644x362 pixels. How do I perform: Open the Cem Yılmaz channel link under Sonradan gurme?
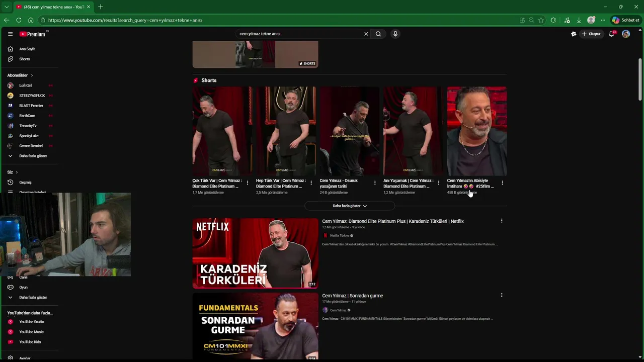point(338,310)
